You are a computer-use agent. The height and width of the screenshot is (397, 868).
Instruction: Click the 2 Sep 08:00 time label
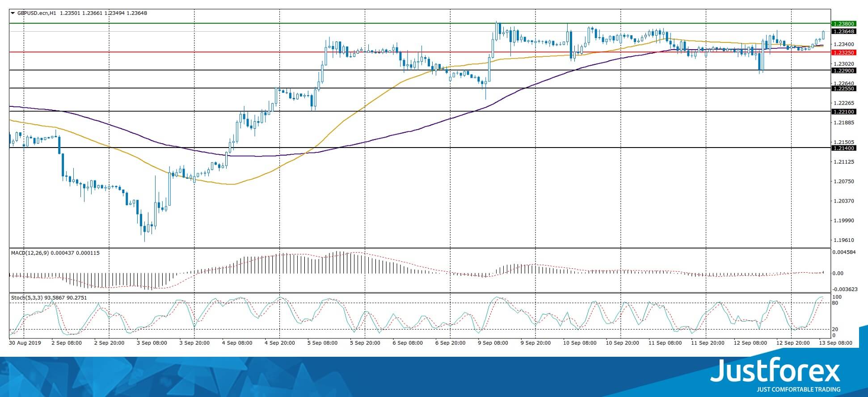click(67, 343)
